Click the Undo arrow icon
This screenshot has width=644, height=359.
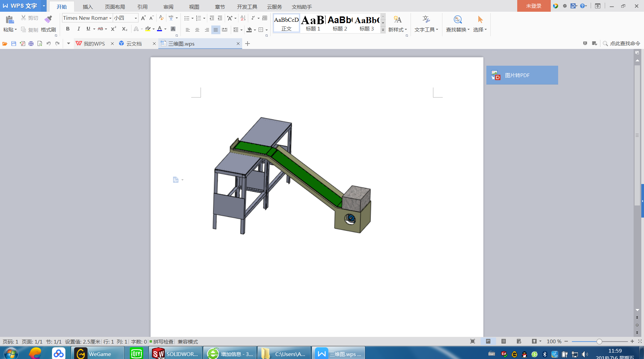(49, 44)
